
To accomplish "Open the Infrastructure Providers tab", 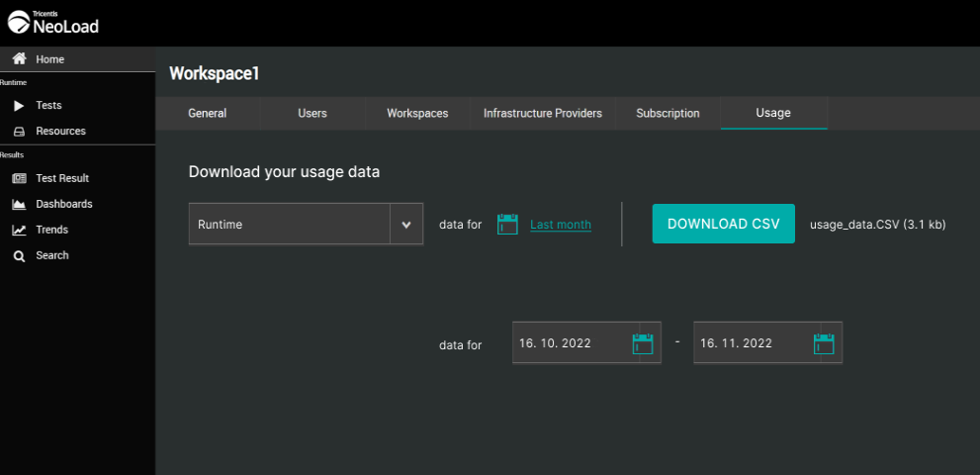I will (542, 113).
